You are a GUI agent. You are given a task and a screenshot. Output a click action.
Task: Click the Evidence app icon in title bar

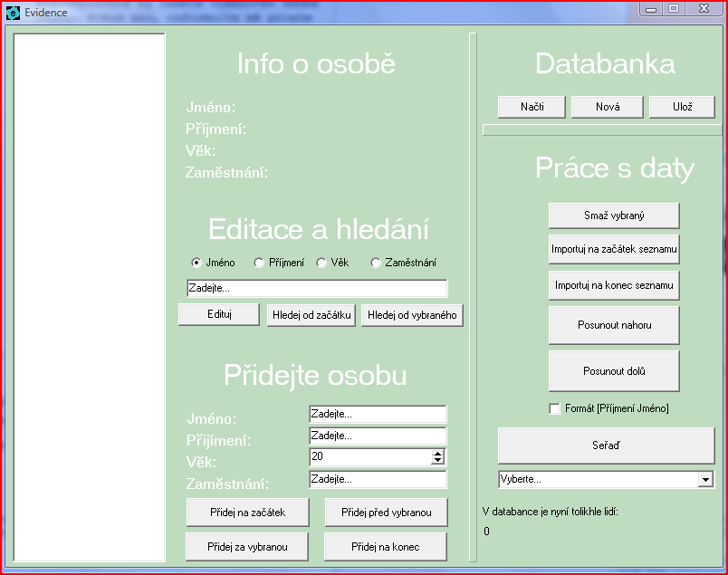click(x=13, y=13)
